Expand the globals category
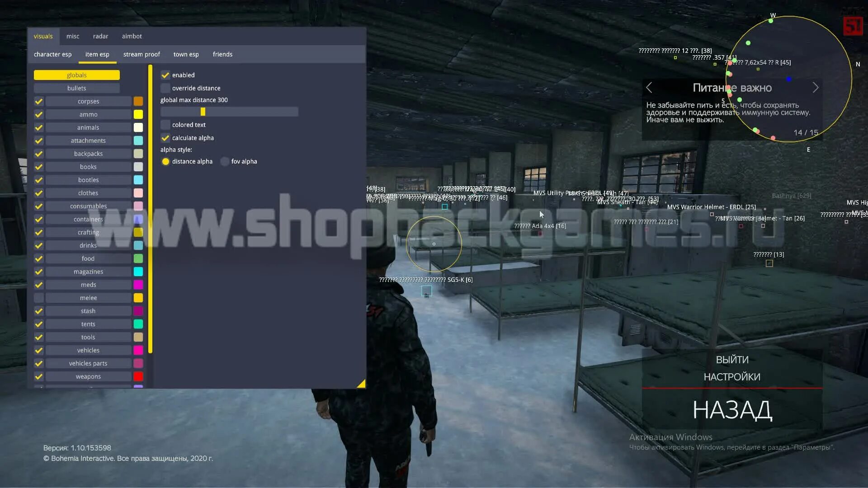Viewport: 868px width, 488px height. (x=76, y=75)
